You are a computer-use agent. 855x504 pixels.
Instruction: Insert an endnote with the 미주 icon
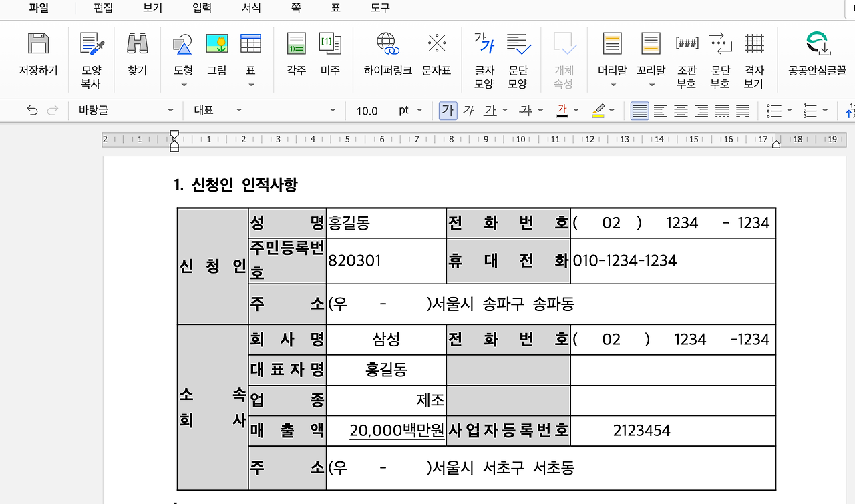pyautogui.click(x=330, y=44)
